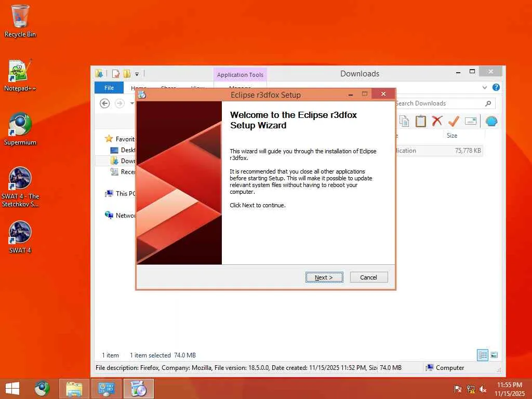Select Recent places in navigation pane
Image resolution: width=532 pixels, height=399 pixels.
click(x=123, y=171)
